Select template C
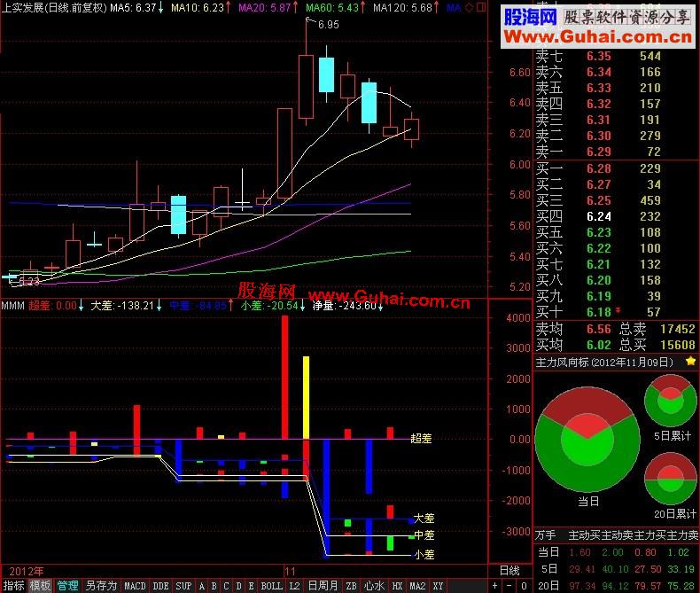Viewport: 700px width, 593px height. point(226,586)
